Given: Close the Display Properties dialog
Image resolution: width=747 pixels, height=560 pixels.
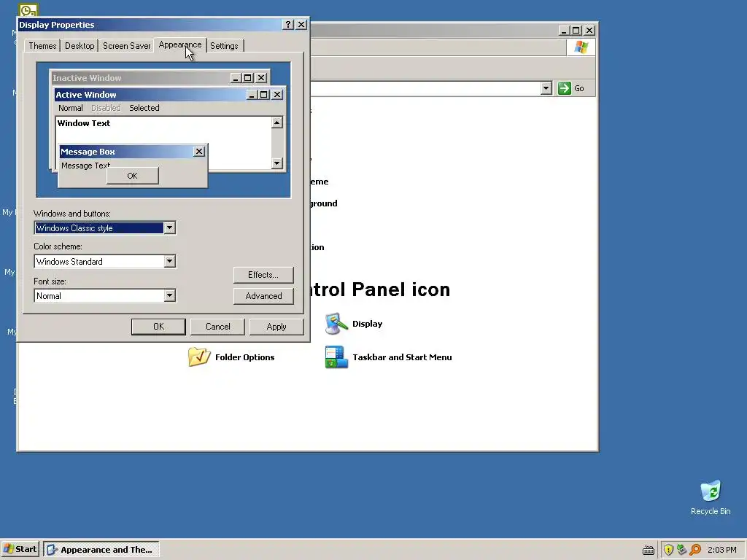Looking at the screenshot, I should pos(301,24).
